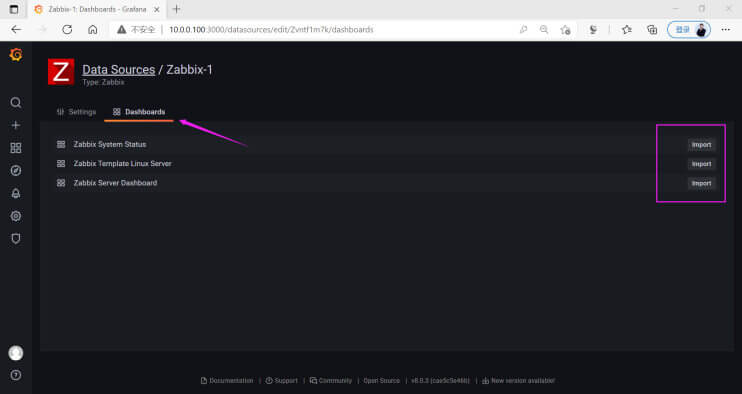Open browser Settings and more ellipsis
The height and width of the screenshot is (394, 742).
pos(726,29)
